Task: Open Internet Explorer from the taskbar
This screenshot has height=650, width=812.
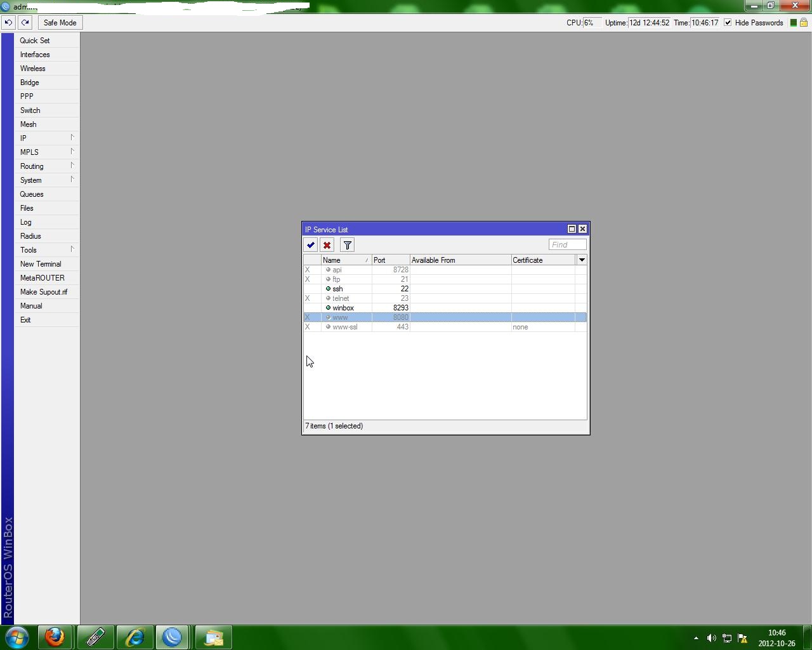Action: [134, 637]
